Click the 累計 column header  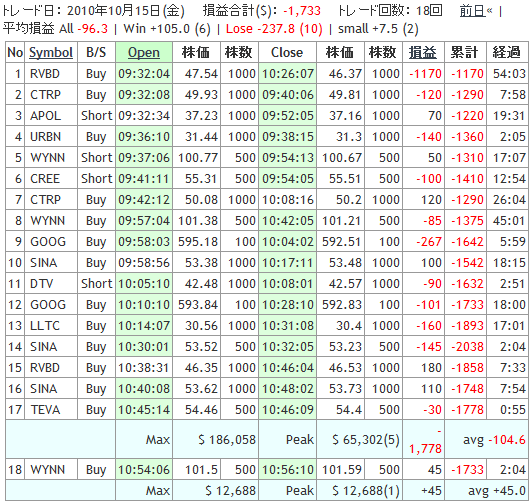pyautogui.click(x=464, y=53)
